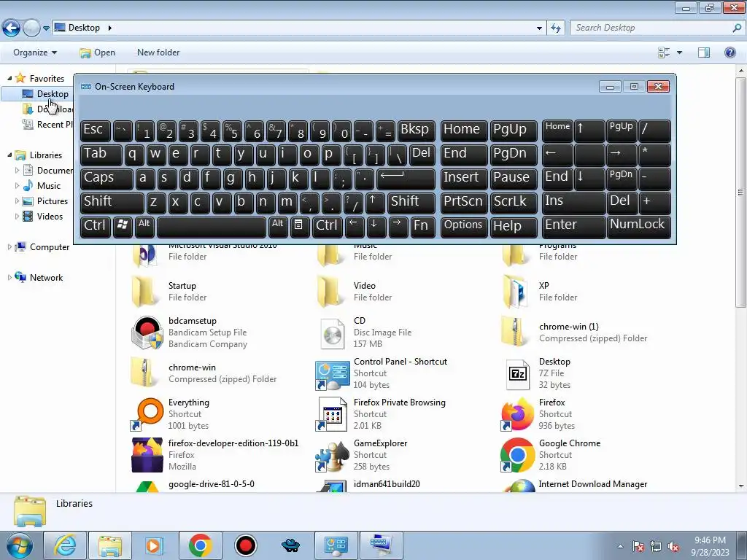Open Google Chrome from taskbar
This screenshot has height=560, width=747.
(x=201, y=545)
